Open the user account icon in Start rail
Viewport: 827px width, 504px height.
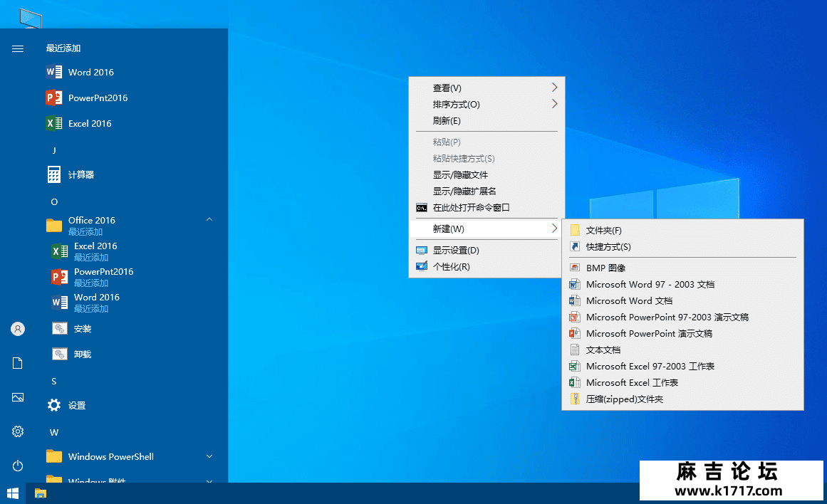[x=17, y=329]
